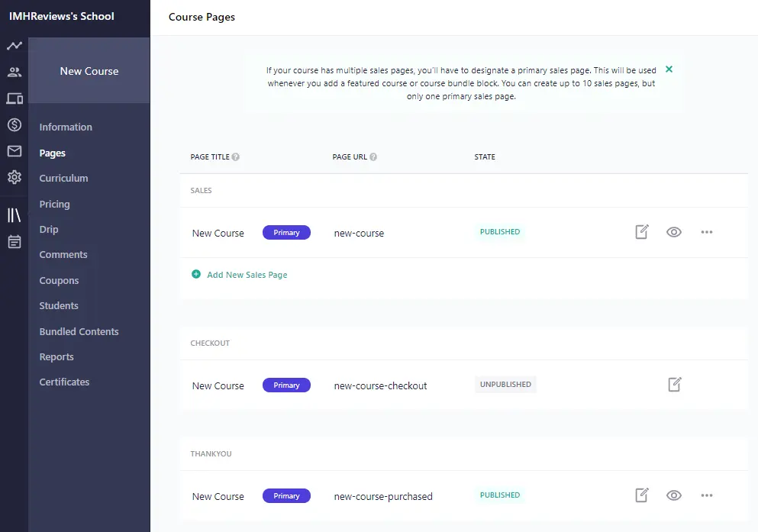Click the Page URL help icon
The height and width of the screenshot is (532, 758).
(x=374, y=157)
